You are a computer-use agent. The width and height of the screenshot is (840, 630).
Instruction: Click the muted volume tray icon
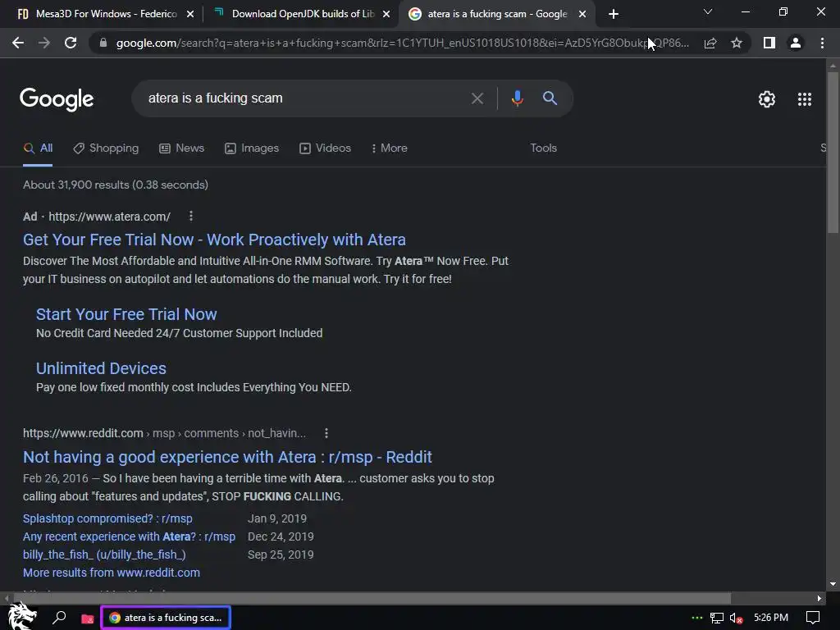pos(736,619)
